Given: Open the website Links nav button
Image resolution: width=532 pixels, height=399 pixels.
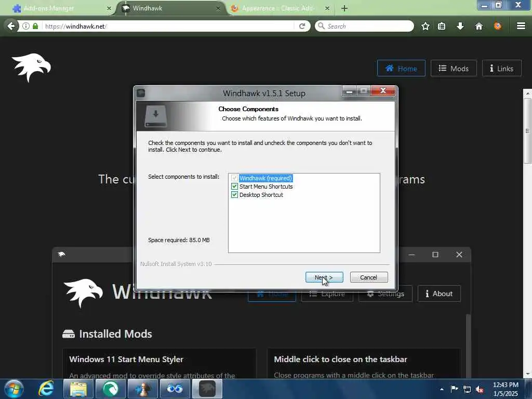Looking at the screenshot, I should pyautogui.click(x=501, y=68).
